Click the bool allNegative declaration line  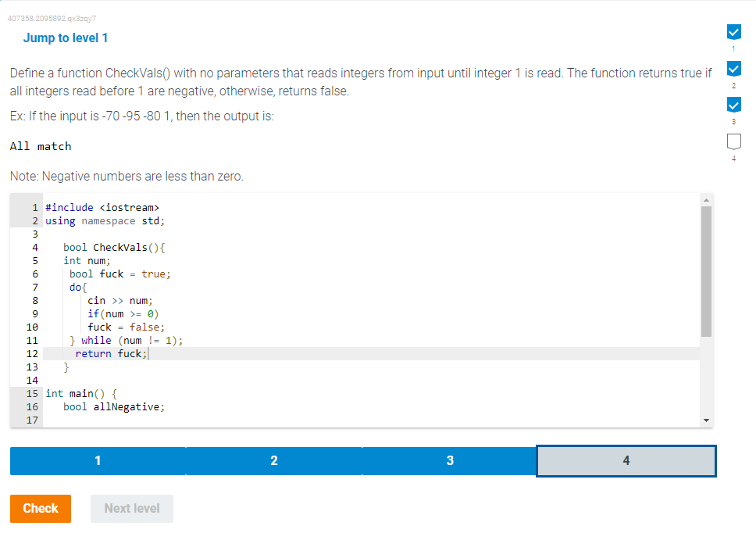coord(113,406)
